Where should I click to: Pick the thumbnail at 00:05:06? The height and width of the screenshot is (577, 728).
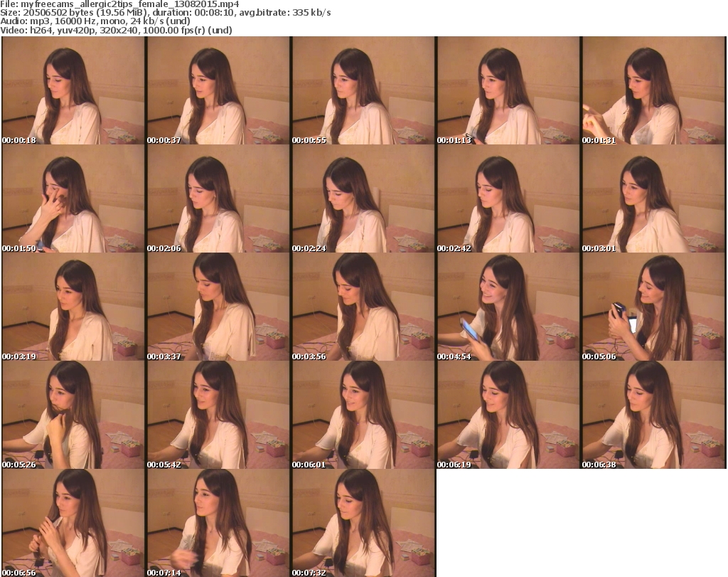653,307
